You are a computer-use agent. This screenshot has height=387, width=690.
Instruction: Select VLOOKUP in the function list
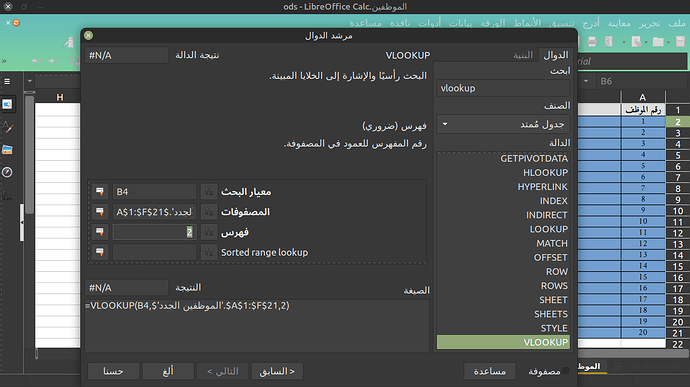503,342
